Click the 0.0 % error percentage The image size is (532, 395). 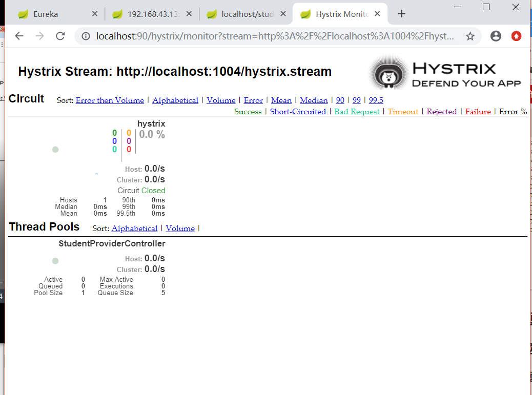click(152, 135)
